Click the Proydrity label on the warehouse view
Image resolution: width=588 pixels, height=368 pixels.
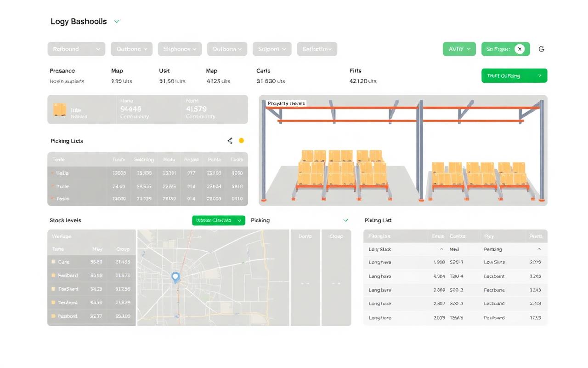point(286,103)
